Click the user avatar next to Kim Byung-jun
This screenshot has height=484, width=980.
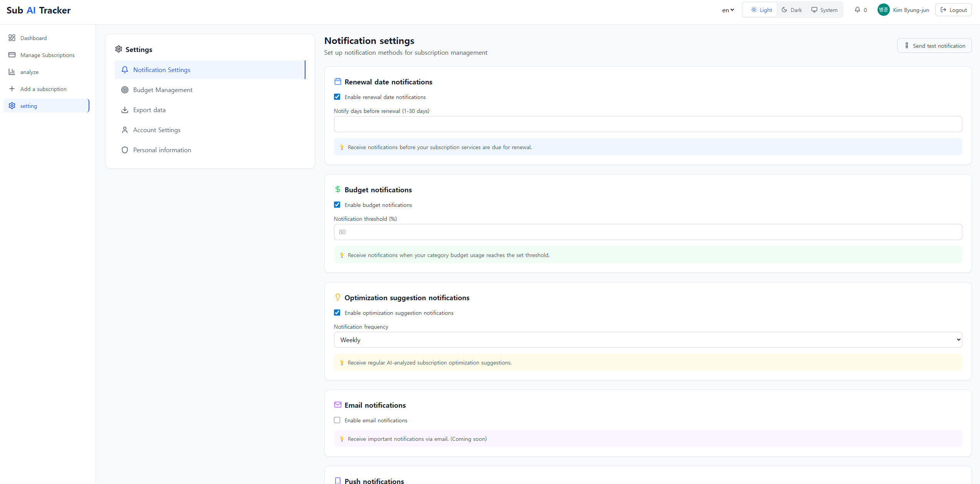coord(883,10)
